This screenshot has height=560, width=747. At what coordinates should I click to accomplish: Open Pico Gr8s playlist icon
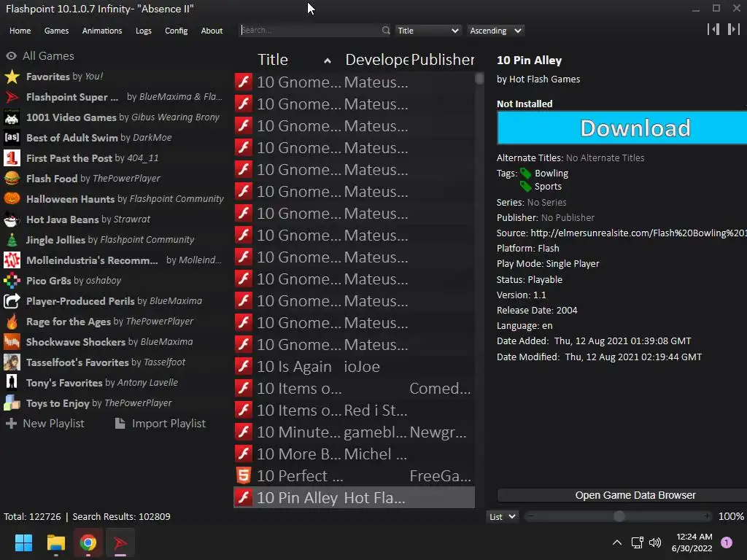click(x=12, y=281)
